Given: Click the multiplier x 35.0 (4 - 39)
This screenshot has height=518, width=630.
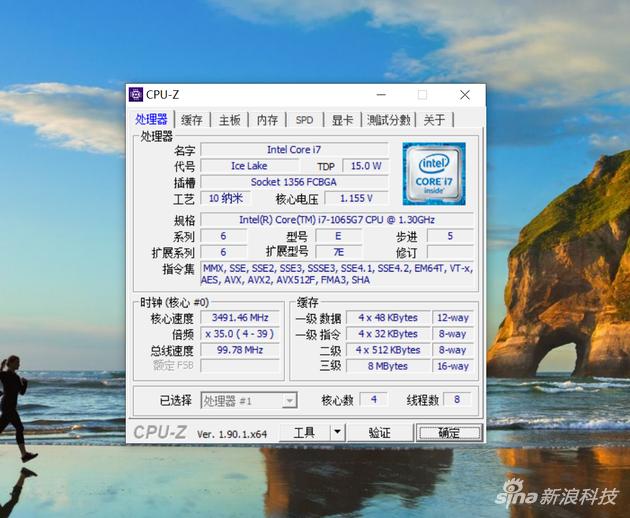Looking at the screenshot, I should pos(240,334).
